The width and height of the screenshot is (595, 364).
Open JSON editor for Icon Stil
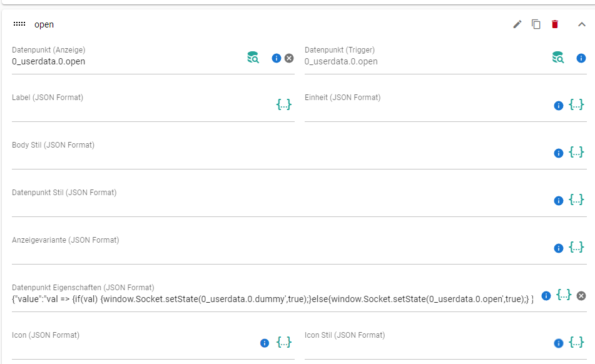coord(577,342)
